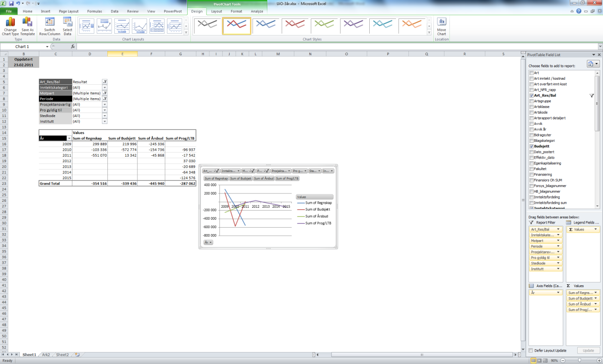Click the Undo icon in the title bar
The width and height of the screenshot is (603, 364).
[x=18, y=3]
